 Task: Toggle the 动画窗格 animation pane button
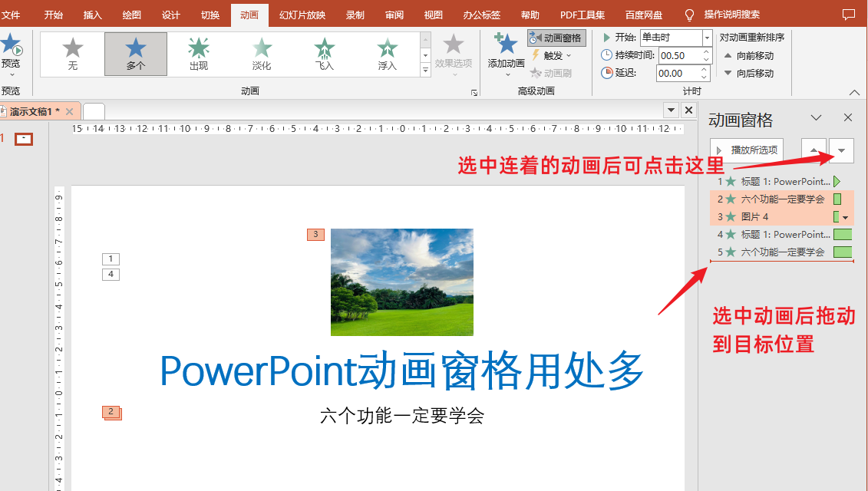coord(556,38)
